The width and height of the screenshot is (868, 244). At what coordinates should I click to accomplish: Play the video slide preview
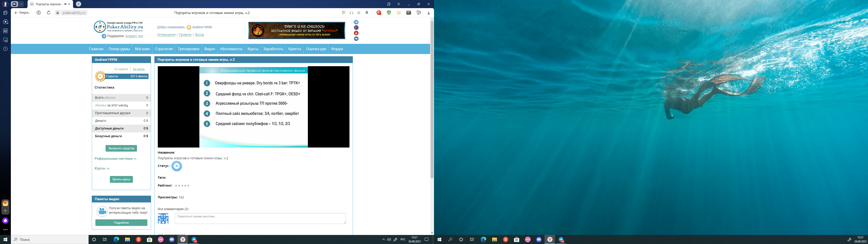click(x=253, y=107)
